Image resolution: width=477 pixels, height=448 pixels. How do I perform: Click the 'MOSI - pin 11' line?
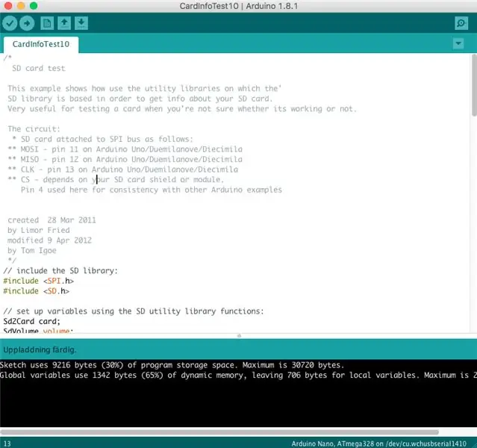[x=125, y=149]
